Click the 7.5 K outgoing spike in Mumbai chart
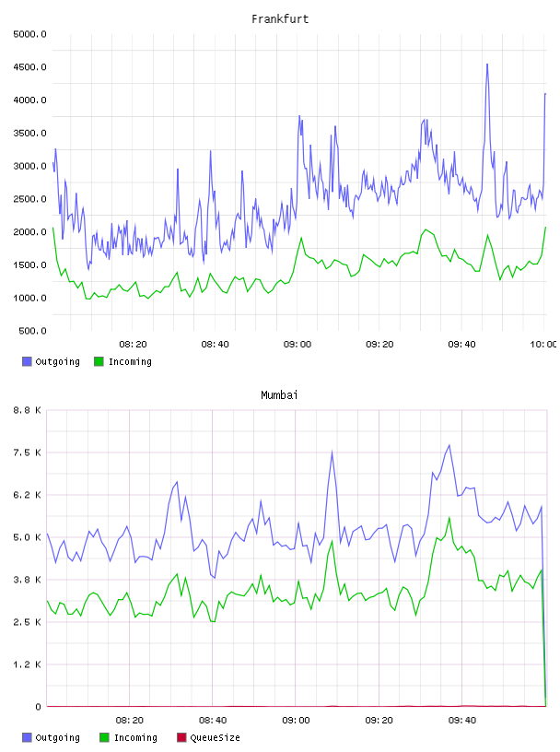 (332, 452)
